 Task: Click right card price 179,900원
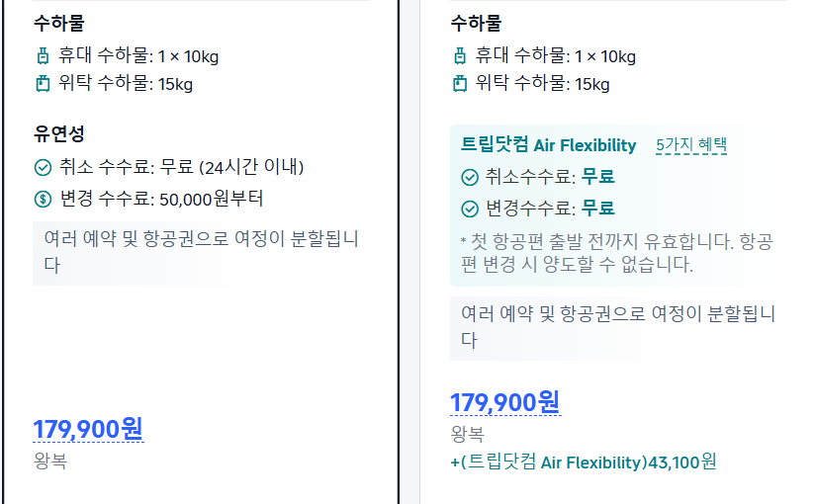click(505, 402)
